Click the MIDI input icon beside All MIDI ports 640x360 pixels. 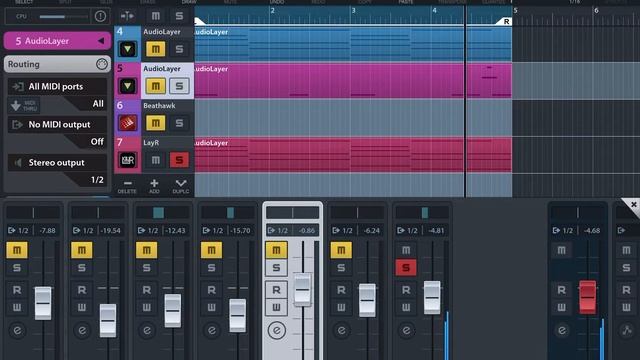pos(18,87)
